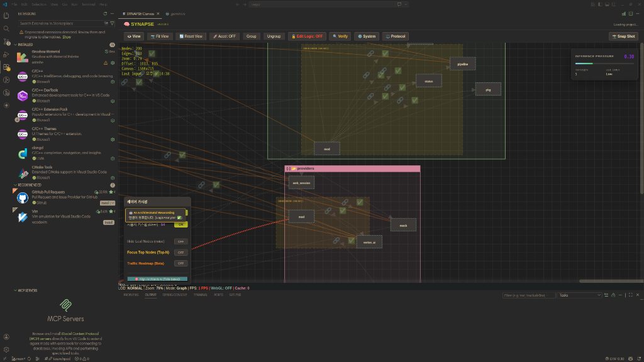This screenshot has width=644, height=362.
Task: Click the canvas horizontal scrollbar
Action: tap(611, 281)
